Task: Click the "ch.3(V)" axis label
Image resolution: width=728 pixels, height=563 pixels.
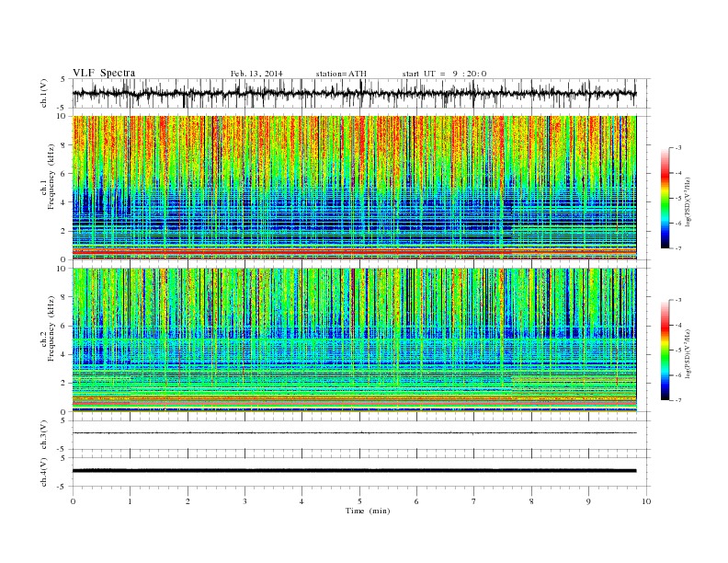Action: pyautogui.click(x=44, y=435)
